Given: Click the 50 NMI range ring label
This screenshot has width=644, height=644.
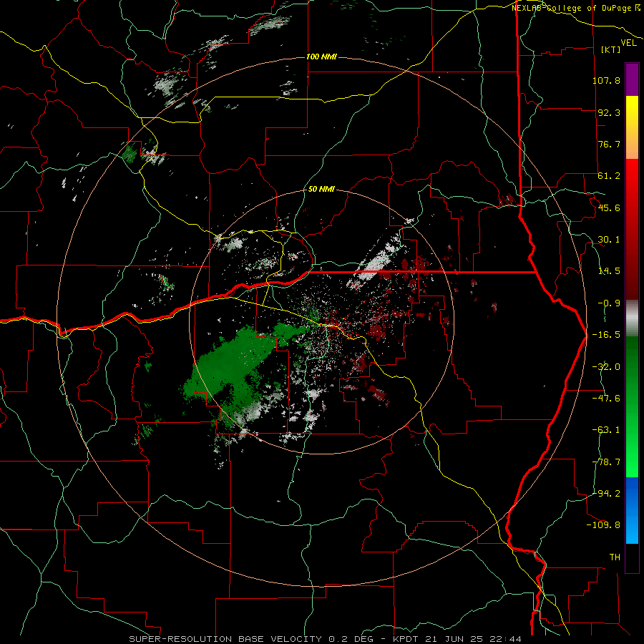Looking at the screenshot, I should click(x=321, y=190).
